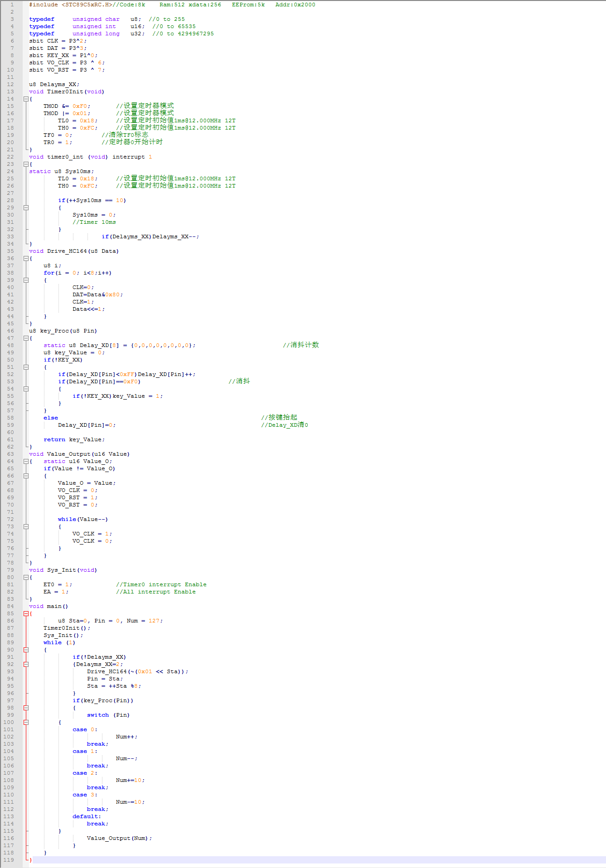Viewport: 606px width, 868px height.
Task: Click the 'ET0 = 1;' statement
Action: point(58,584)
